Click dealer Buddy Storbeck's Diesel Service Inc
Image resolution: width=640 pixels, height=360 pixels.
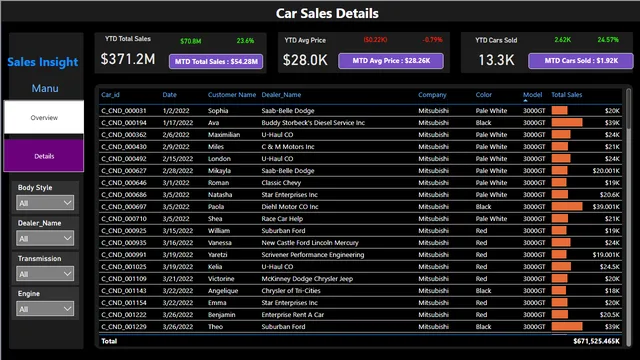click(313, 122)
